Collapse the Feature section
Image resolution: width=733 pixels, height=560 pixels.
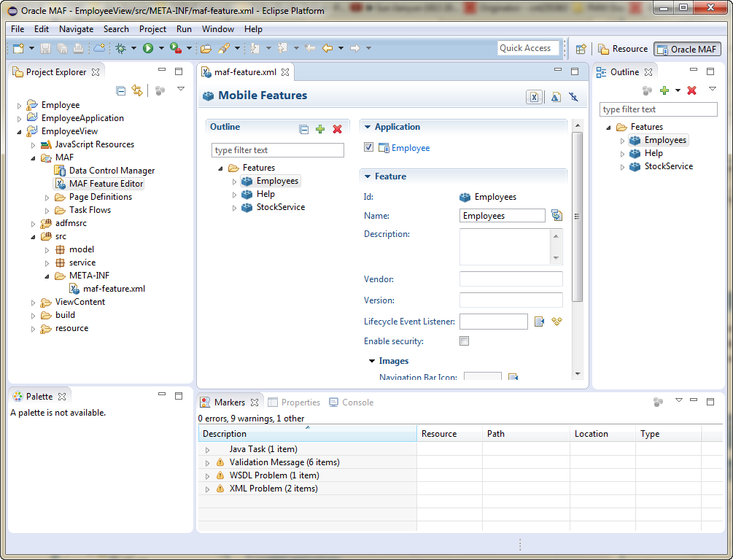(368, 176)
